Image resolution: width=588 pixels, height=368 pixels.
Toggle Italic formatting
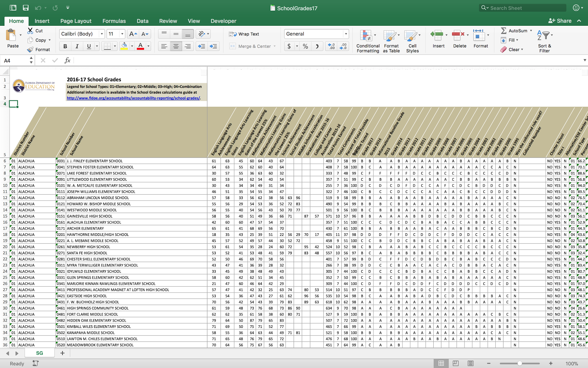coord(77,46)
